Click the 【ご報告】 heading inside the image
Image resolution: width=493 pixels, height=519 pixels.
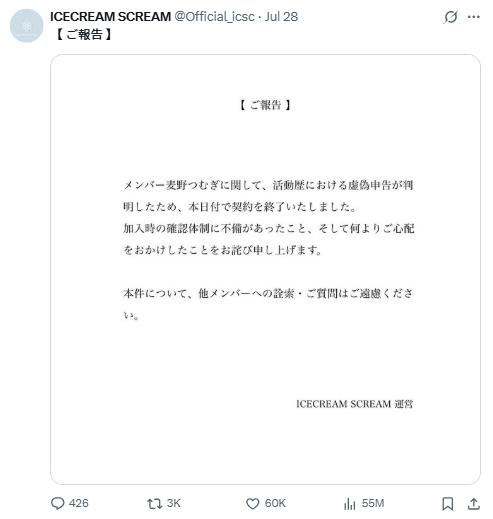coord(265,105)
